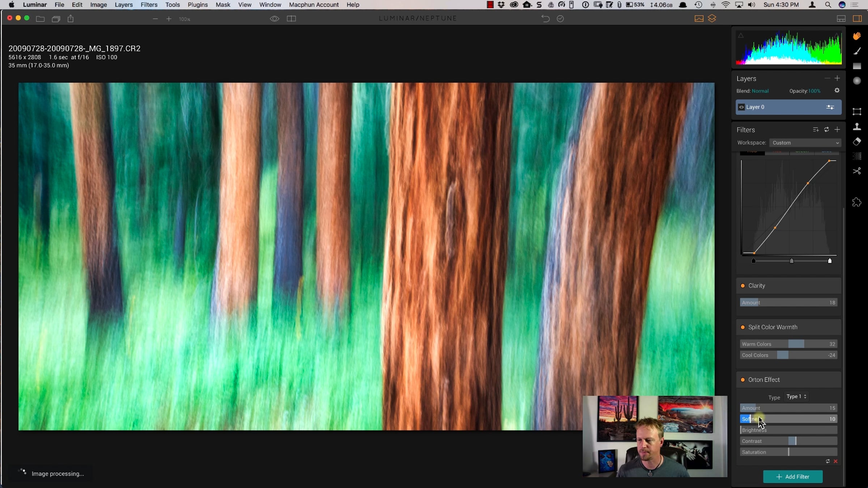Toggle Layer 0 visibility eye
This screenshot has height=488, width=868.
point(741,107)
